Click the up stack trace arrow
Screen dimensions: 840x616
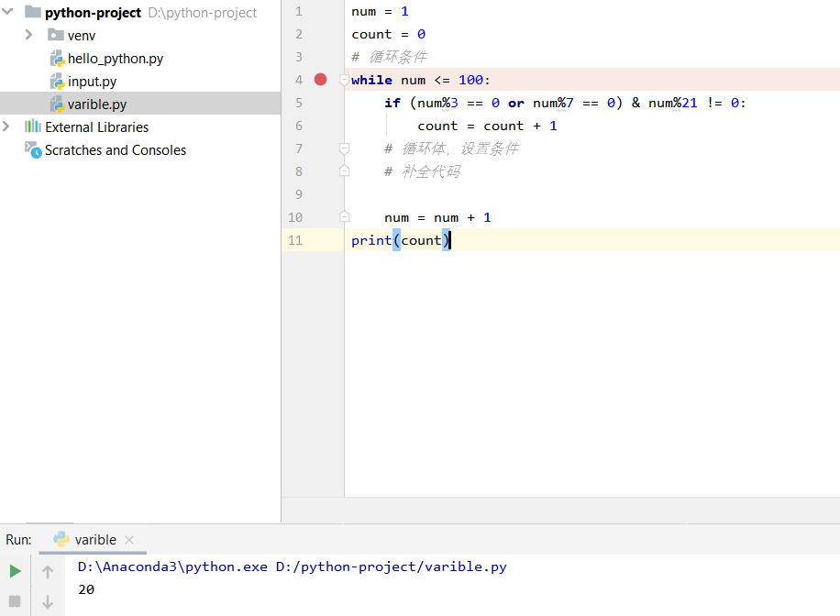point(48,572)
